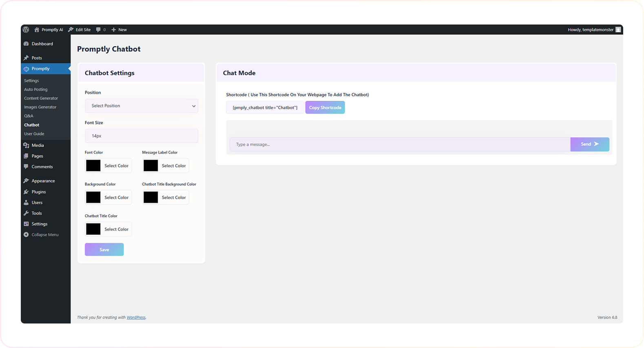Open the New content menu
The image size is (644, 348).
click(x=119, y=30)
